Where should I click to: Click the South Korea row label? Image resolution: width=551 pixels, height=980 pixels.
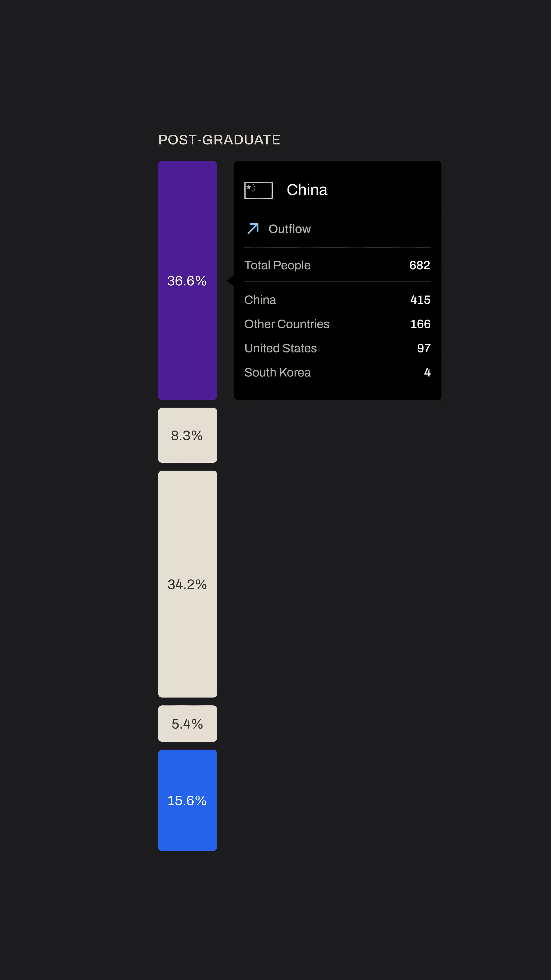[x=277, y=372]
